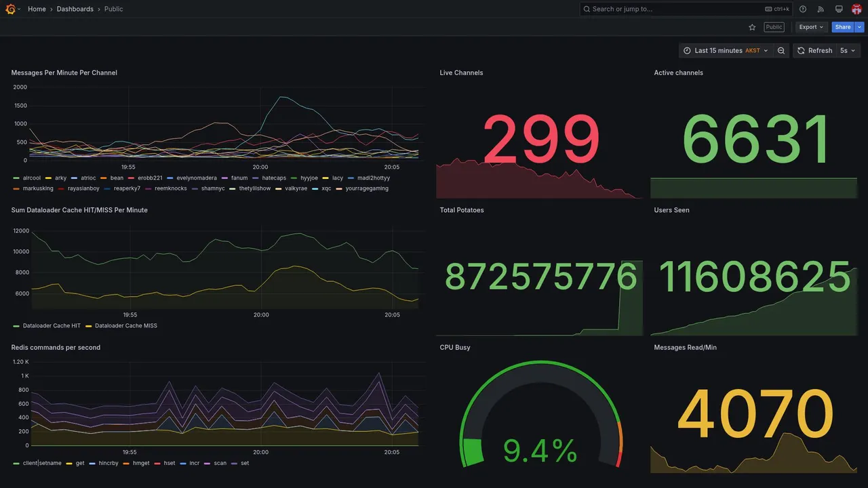Click the Messages Read/Min value 4070

point(755,415)
